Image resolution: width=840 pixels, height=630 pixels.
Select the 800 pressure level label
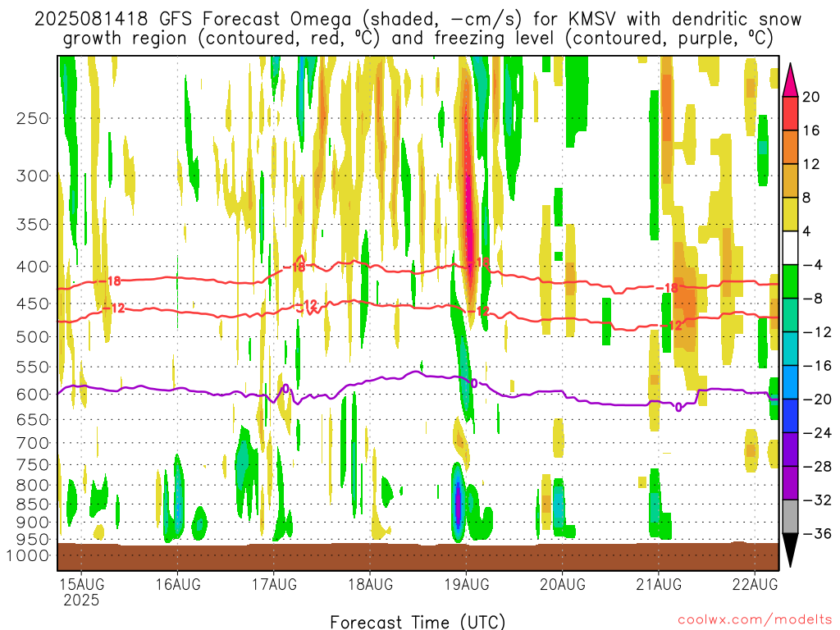point(33,486)
